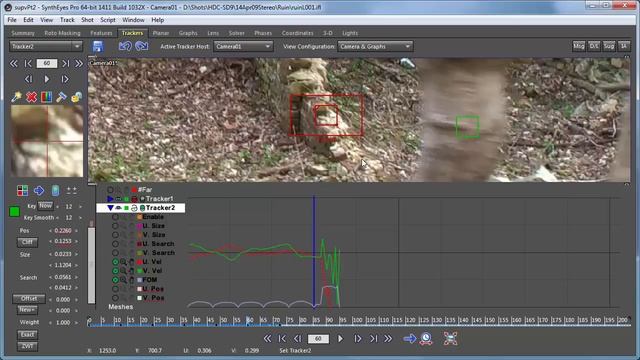Increase Weight value with right arrow
Image resolution: width=640 pixels, height=360 pixels.
[76, 322]
